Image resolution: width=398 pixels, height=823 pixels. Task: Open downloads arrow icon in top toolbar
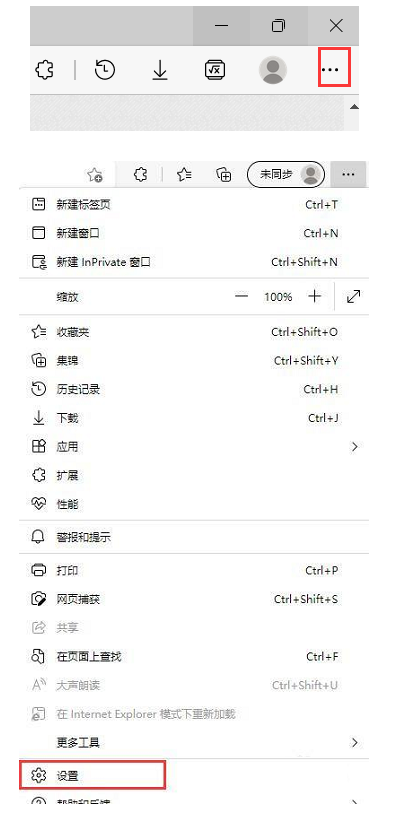(x=160, y=70)
